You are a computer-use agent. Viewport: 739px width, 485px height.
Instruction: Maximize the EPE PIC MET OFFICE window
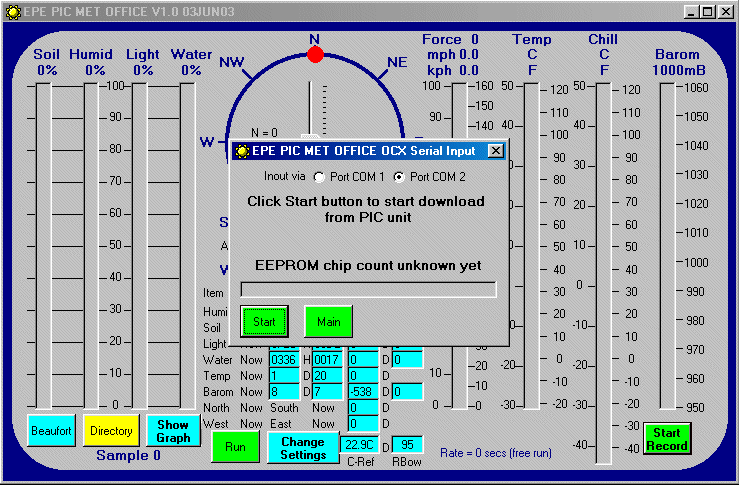coord(708,12)
